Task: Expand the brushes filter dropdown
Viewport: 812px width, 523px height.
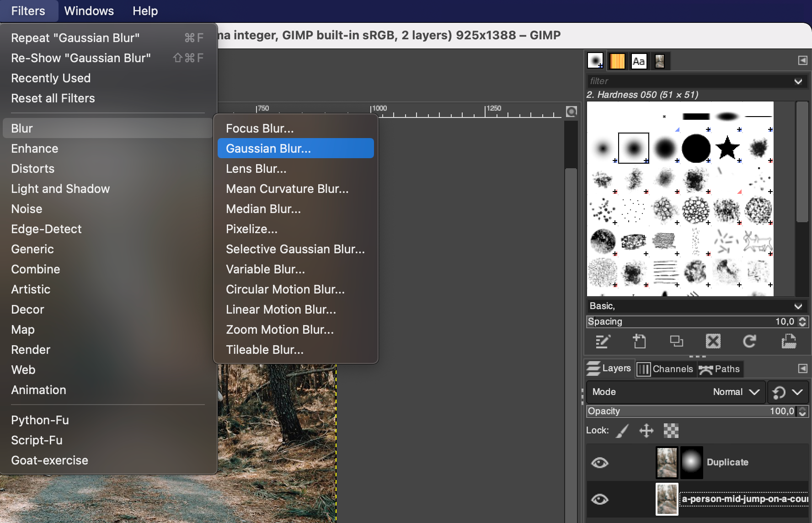Action: tap(799, 81)
